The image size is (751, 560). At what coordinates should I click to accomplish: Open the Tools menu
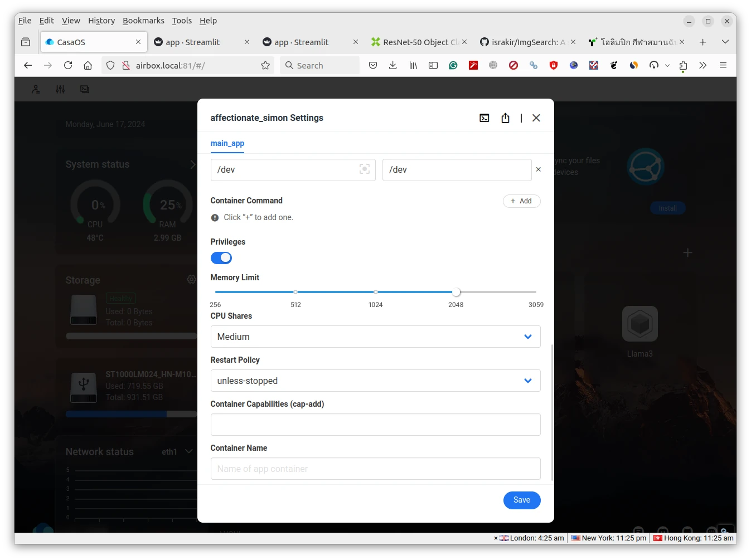point(182,21)
